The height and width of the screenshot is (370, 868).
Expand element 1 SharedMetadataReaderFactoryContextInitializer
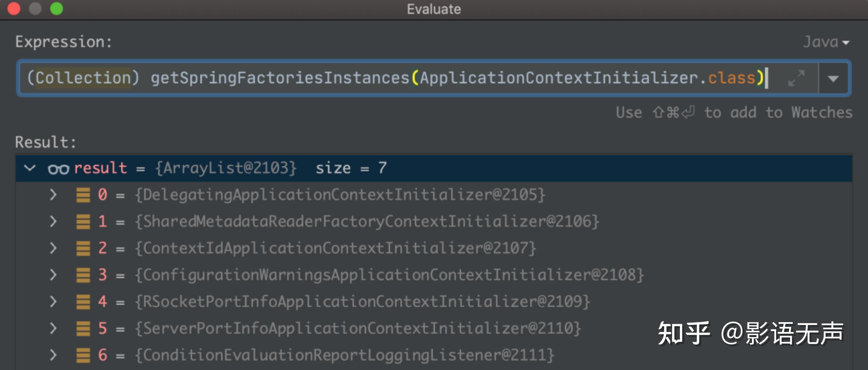point(53,221)
